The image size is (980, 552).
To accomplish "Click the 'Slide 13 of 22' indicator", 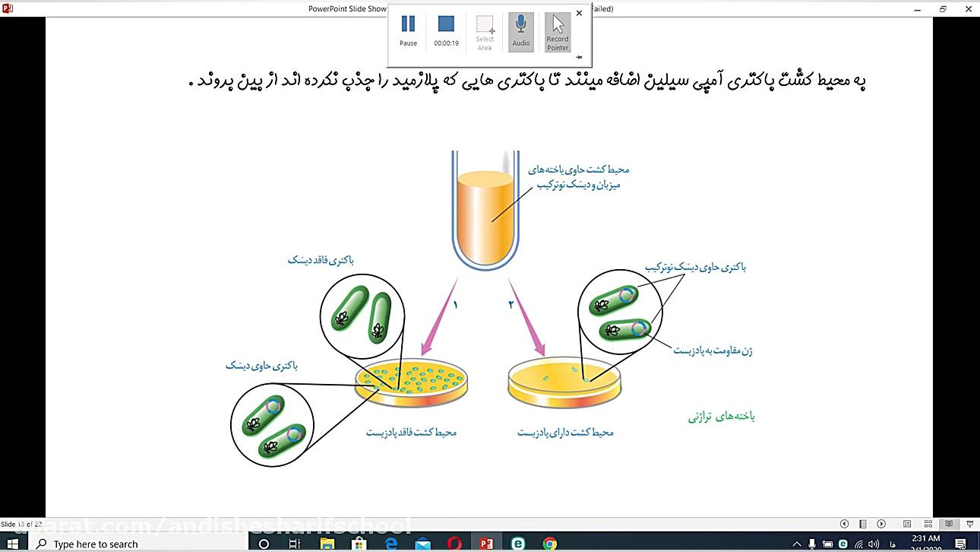I will coord(22,524).
